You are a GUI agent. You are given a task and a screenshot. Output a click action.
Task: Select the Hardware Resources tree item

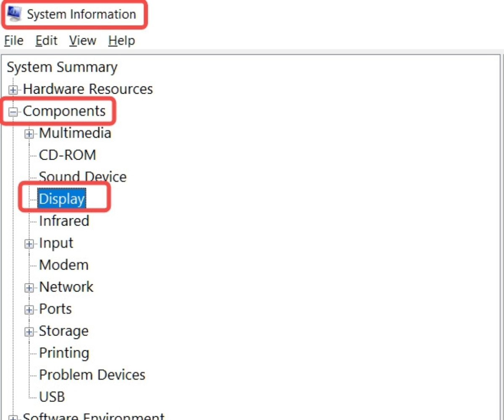pos(88,89)
